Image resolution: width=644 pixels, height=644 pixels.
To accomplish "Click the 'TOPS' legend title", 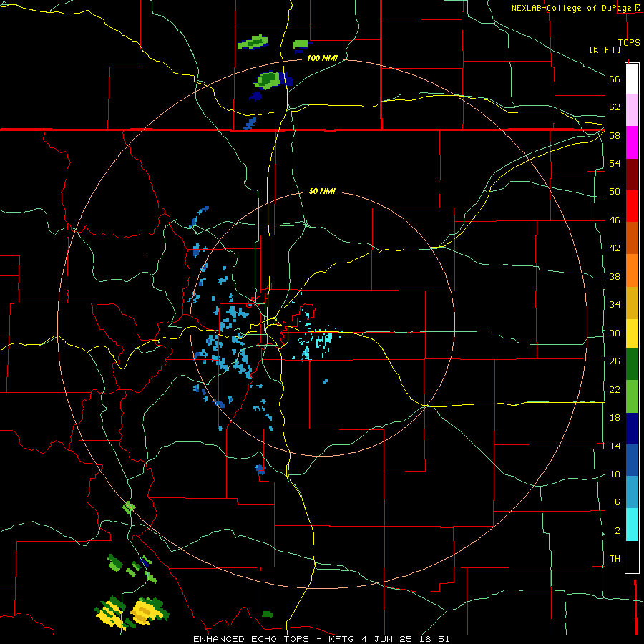I will 629,42.
